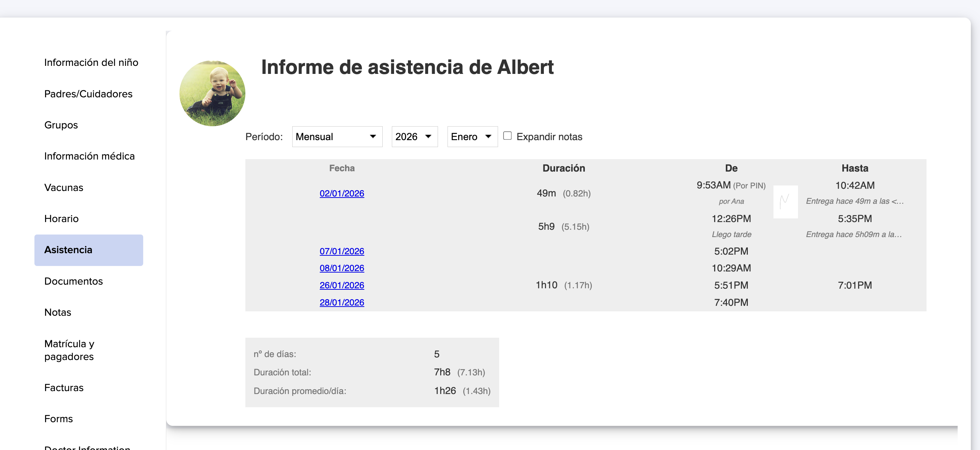
Task: Select Grupos in the sidebar
Action: (61, 125)
